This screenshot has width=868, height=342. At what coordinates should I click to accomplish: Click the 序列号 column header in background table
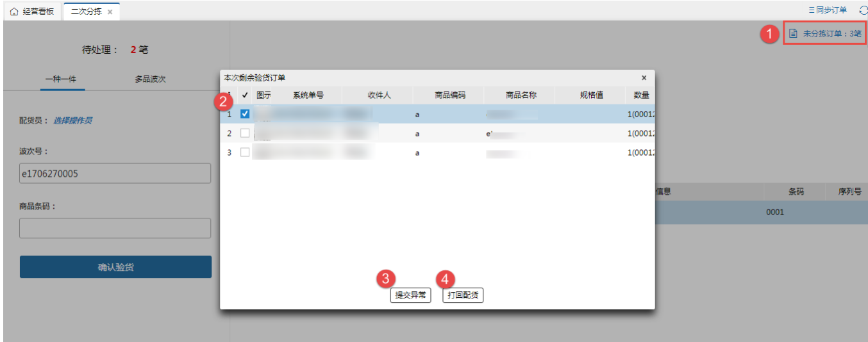coord(849,191)
